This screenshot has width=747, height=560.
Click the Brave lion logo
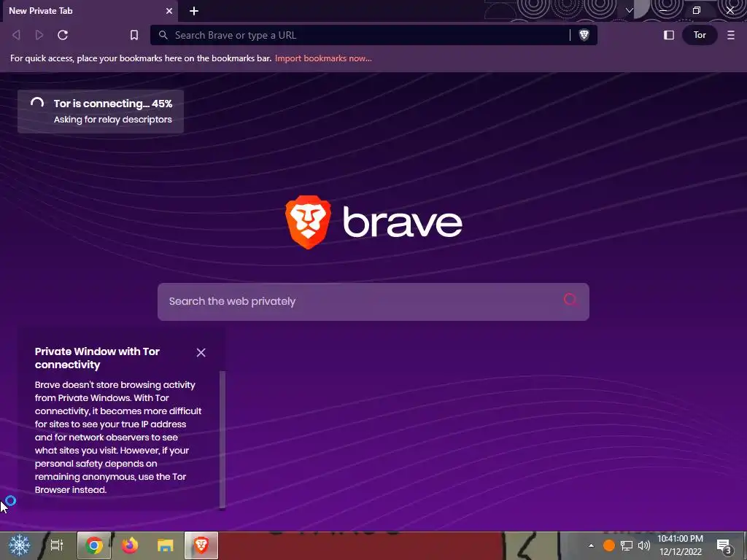click(308, 222)
